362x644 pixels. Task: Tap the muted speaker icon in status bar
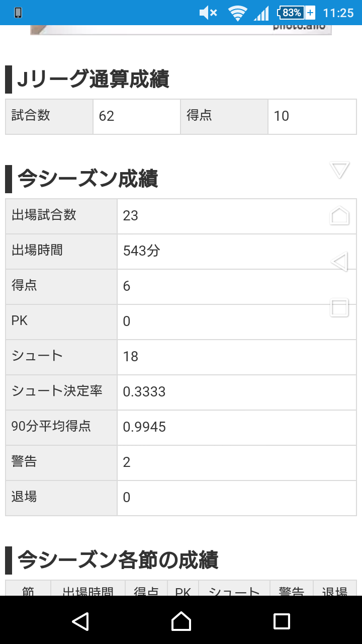[x=208, y=13]
